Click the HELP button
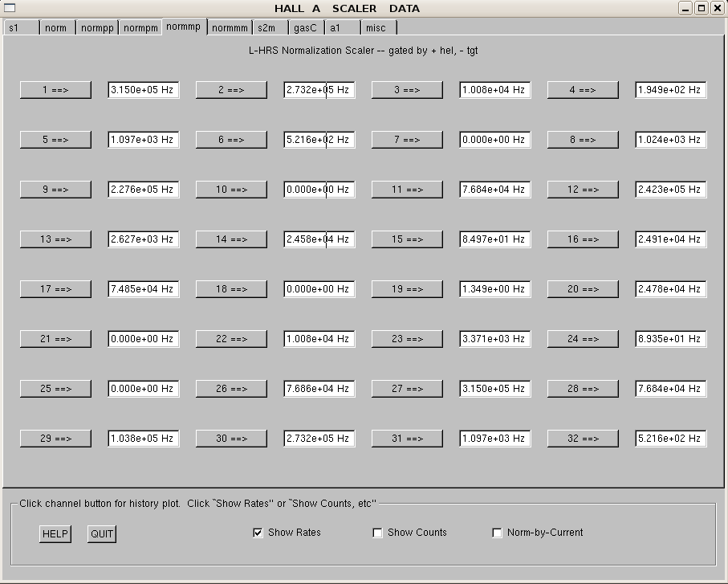This screenshot has height=584, width=728. 55,534
